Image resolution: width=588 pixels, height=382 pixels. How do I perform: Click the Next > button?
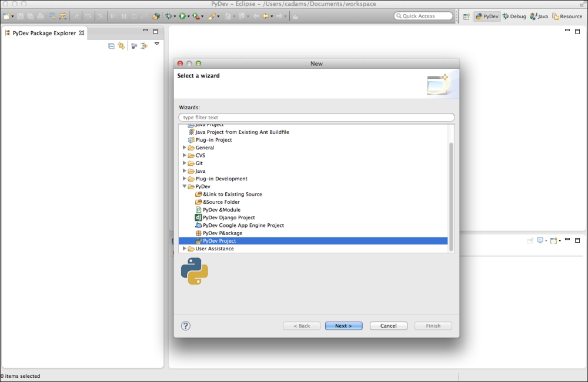(343, 326)
